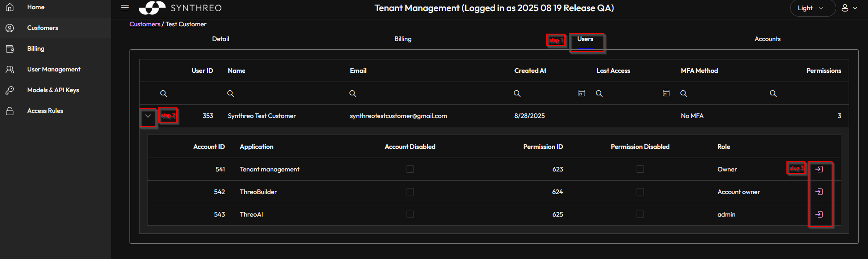Open the Light theme dropdown
The width and height of the screenshot is (868, 259).
click(810, 8)
